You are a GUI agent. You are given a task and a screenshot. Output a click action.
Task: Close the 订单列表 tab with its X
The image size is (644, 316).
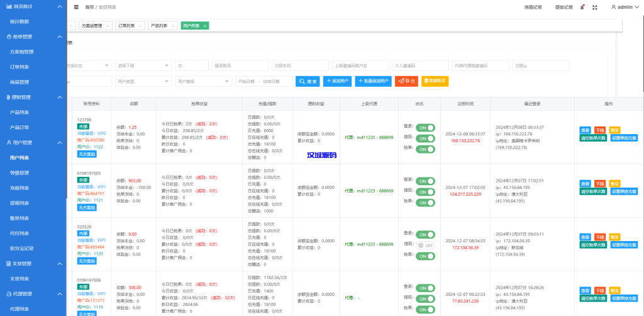coord(140,26)
